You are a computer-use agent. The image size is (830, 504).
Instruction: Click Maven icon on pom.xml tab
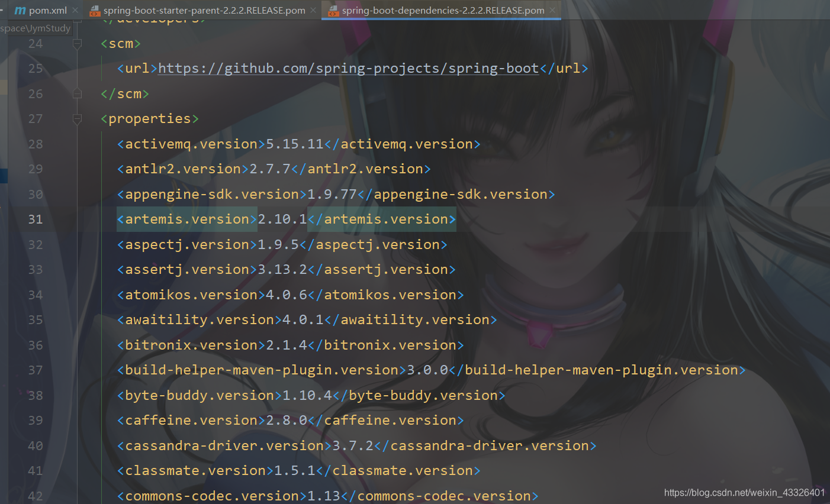[20, 10]
